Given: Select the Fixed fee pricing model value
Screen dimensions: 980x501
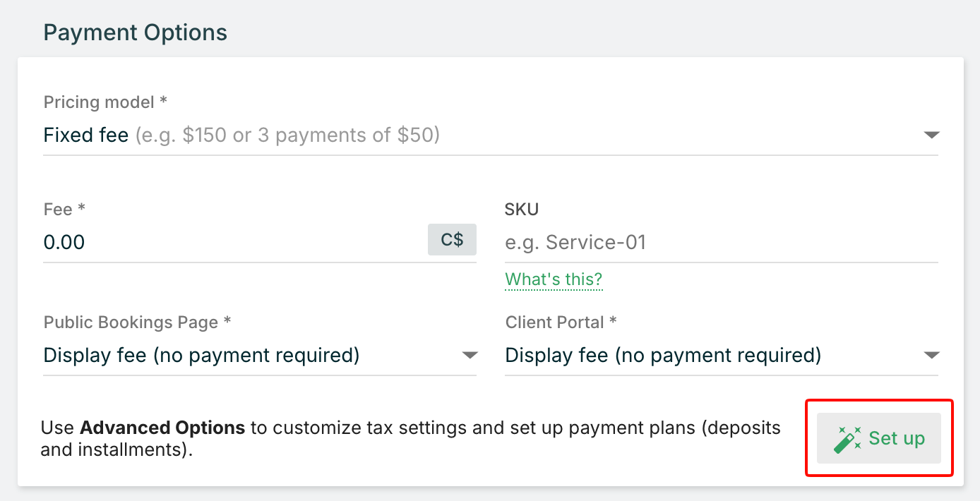Looking at the screenshot, I should point(86,135).
